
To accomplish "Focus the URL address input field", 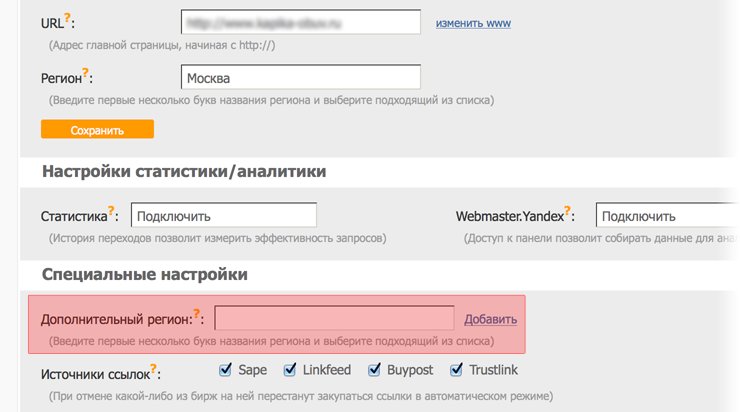I will tap(301, 22).
